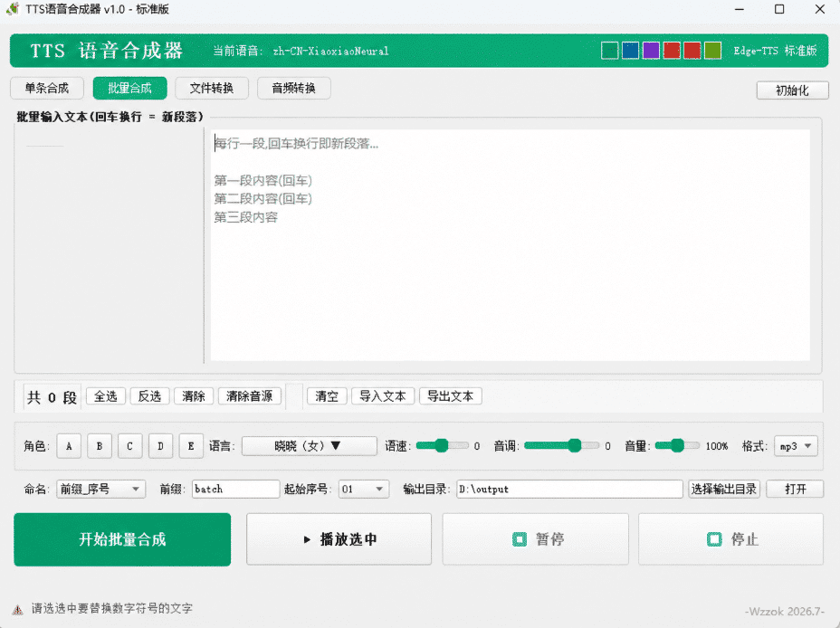Select the olive green theme swatch
840x628 pixels.
click(712, 51)
